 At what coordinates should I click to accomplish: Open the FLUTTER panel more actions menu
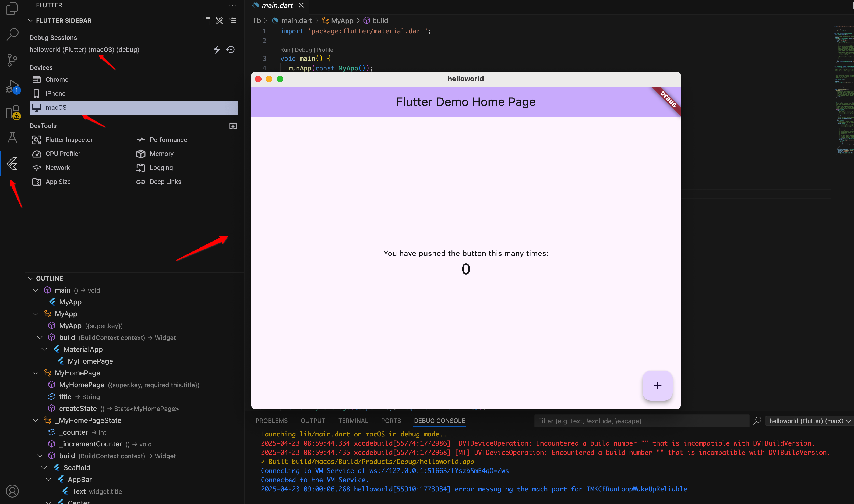coord(232,5)
